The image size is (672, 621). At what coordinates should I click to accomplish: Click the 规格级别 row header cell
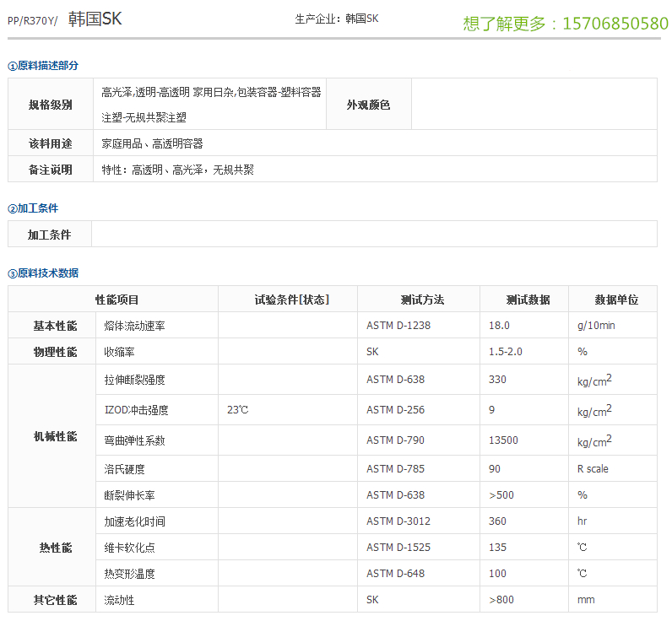coord(51,104)
